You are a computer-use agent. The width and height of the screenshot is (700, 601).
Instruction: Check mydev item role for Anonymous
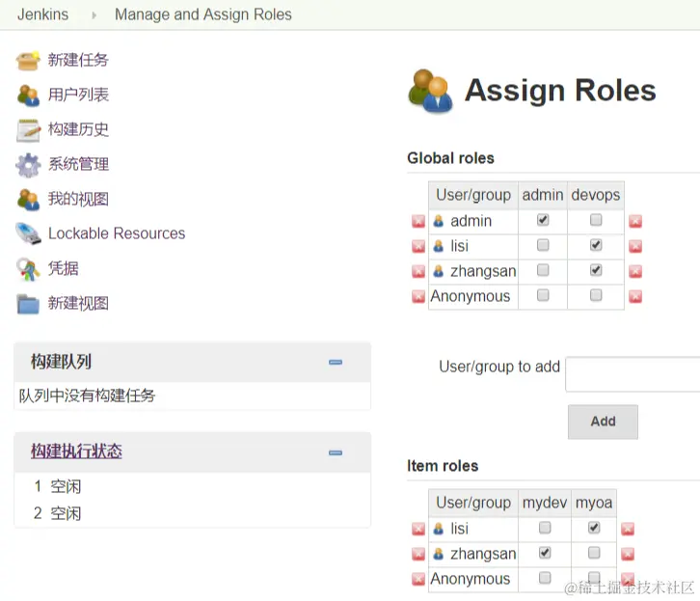545,578
